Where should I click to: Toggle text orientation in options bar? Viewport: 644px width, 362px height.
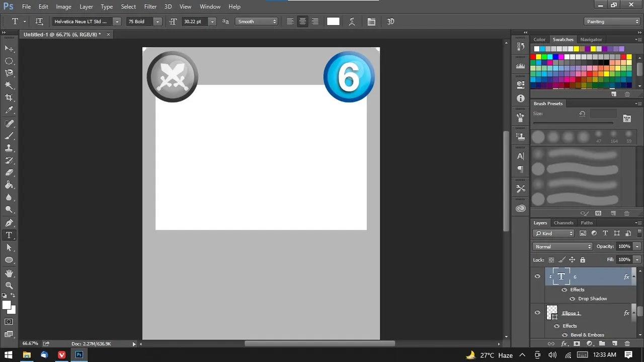pos(39,22)
